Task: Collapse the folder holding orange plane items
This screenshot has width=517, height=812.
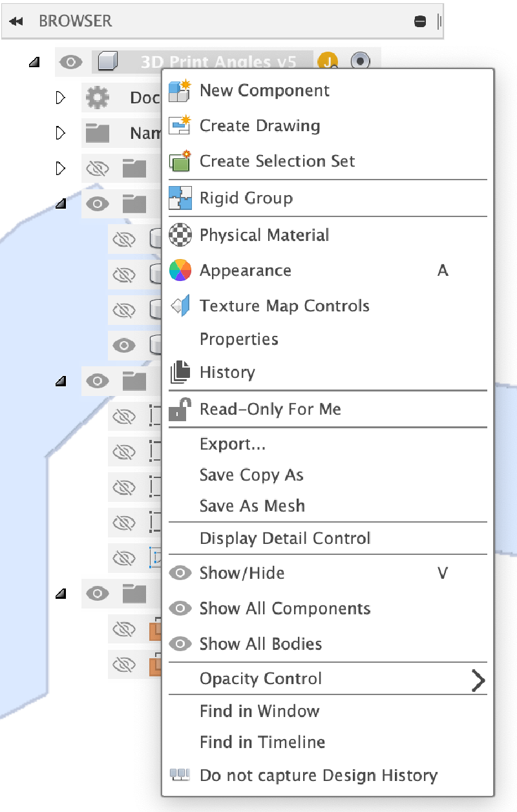Action: 61,594
